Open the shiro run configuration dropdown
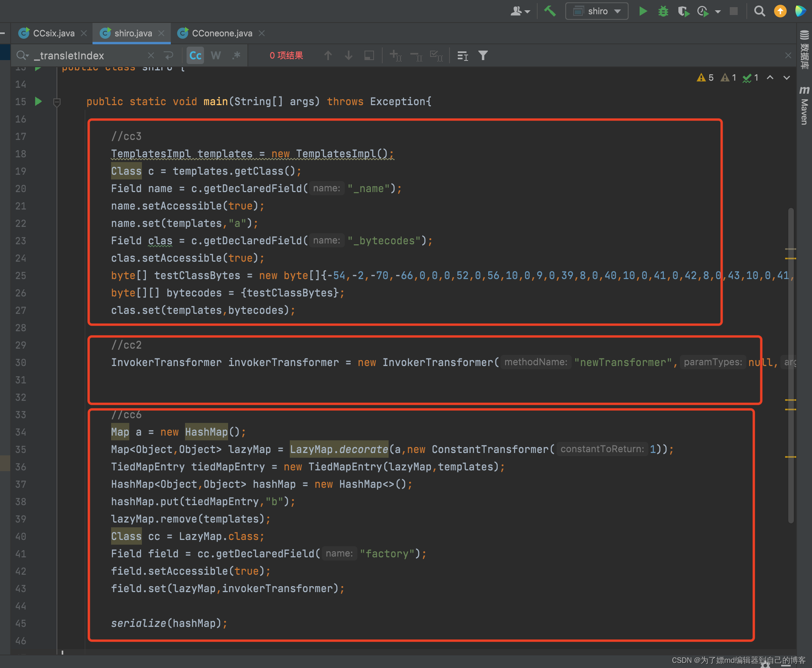This screenshot has height=668, width=812. point(597,11)
